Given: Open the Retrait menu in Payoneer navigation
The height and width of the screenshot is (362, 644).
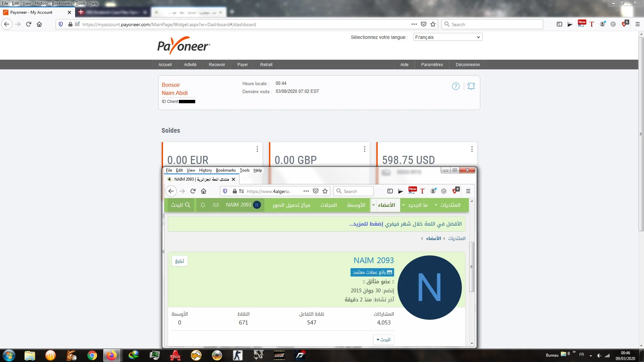Looking at the screenshot, I should (x=266, y=64).
